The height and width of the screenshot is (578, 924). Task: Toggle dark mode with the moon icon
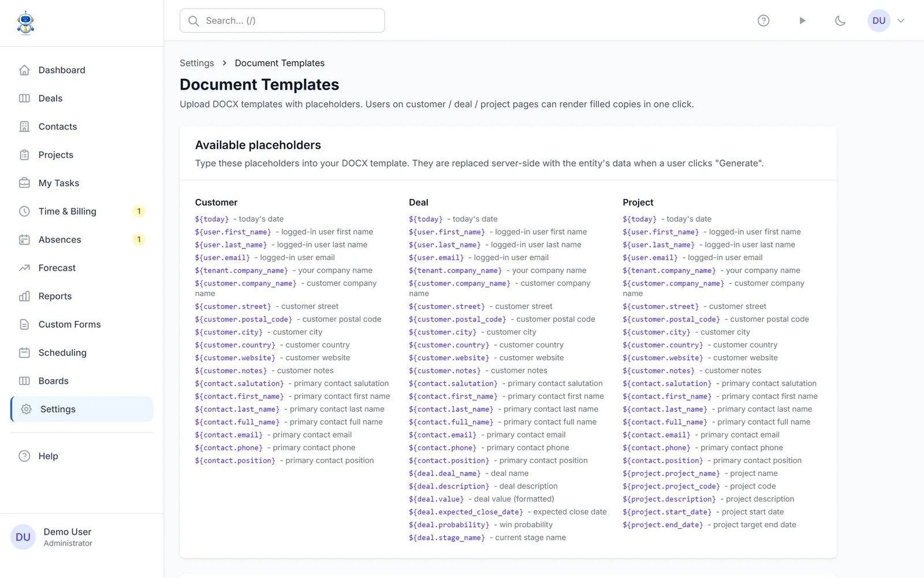pyautogui.click(x=840, y=21)
